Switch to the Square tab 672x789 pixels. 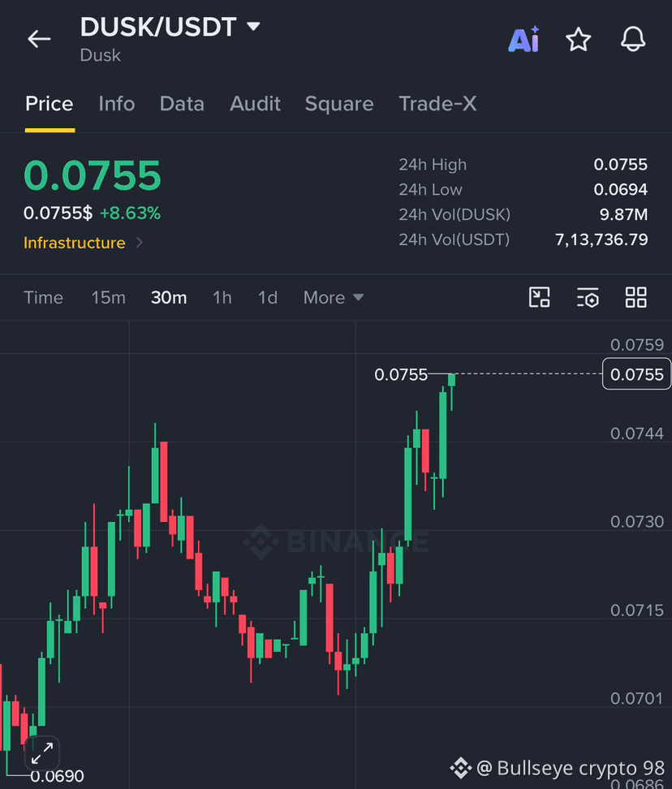pyautogui.click(x=339, y=104)
